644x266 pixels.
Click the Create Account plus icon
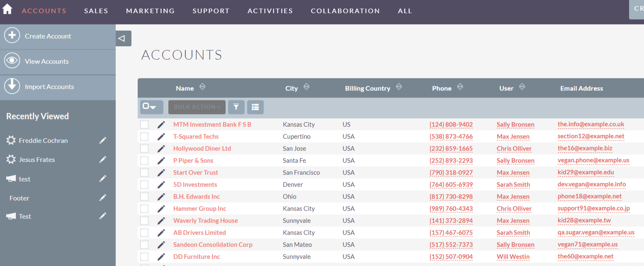click(x=12, y=36)
